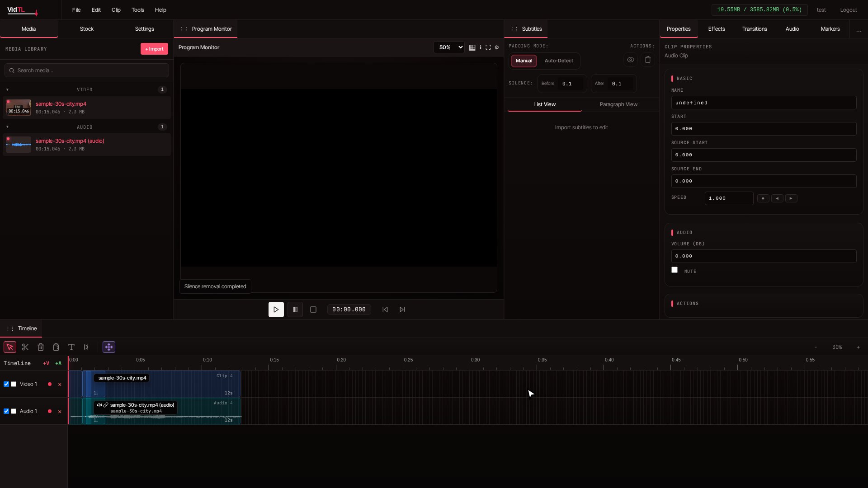Viewport: 868px width, 488px height.
Task: Click the skip-to-end bar-arrow timeline tool
Action: [86, 347]
